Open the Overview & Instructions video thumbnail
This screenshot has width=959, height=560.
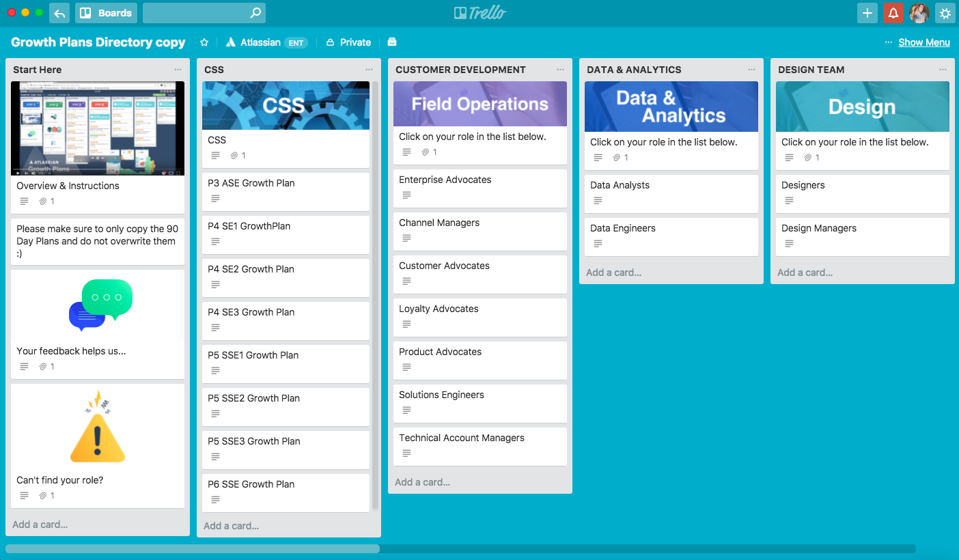point(98,128)
